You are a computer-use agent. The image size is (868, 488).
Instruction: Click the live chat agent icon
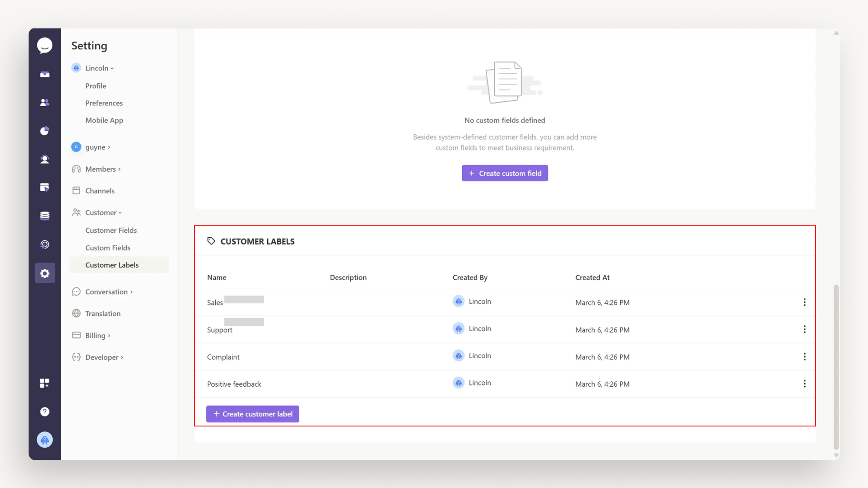45,159
